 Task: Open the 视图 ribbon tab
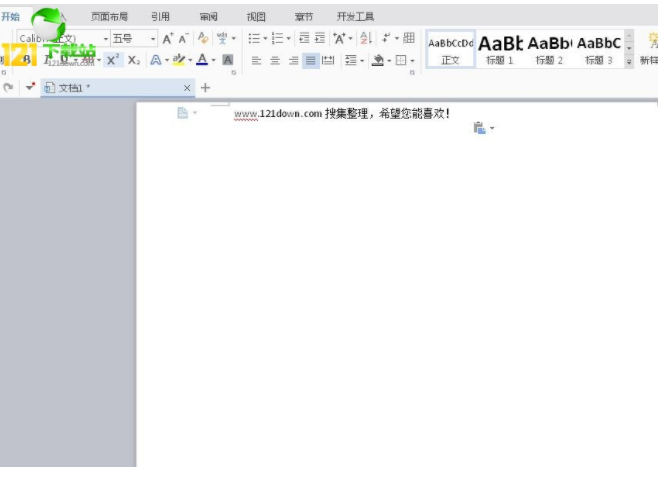tap(256, 17)
